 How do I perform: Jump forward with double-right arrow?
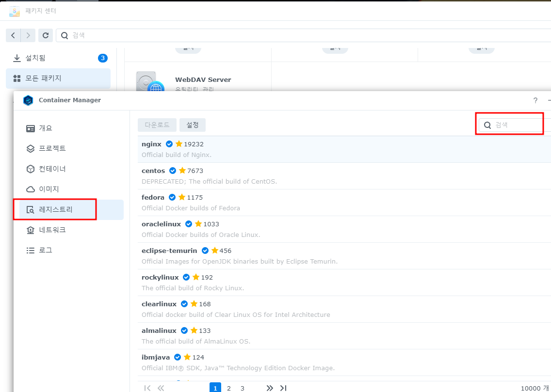pyautogui.click(x=270, y=388)
